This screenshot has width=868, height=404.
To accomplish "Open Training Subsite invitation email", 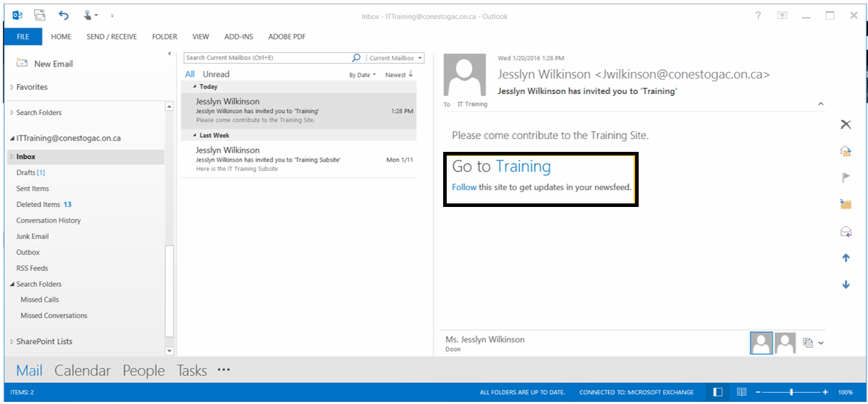I will [299, 160].
